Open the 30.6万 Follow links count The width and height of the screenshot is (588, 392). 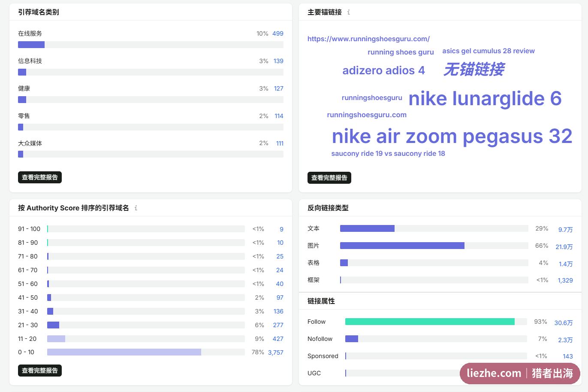point(564,322)
